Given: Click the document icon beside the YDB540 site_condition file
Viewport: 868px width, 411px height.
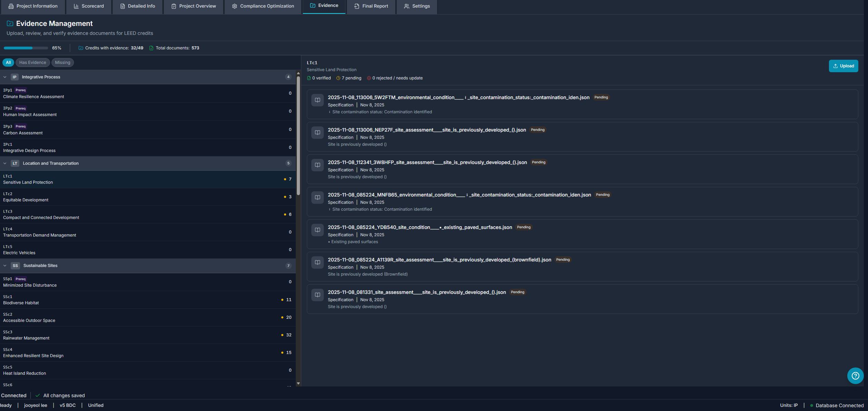Looking at the screenshot, I should pos(317,230).
